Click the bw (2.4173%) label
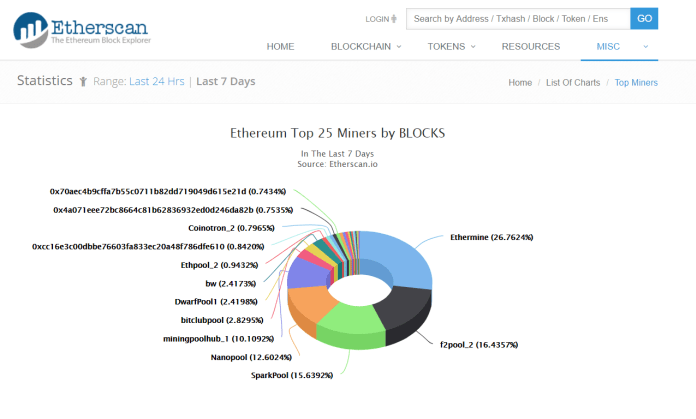The image size is (696, 419). coord(231,284)
